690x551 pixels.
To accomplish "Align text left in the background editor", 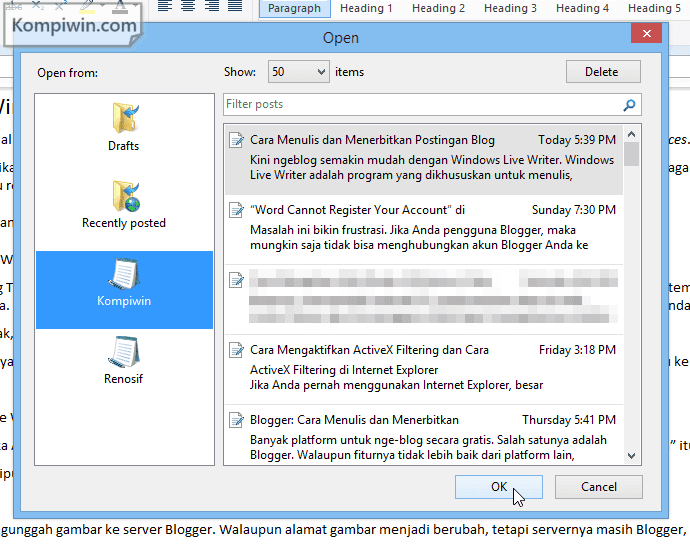I will coord(165,6).
